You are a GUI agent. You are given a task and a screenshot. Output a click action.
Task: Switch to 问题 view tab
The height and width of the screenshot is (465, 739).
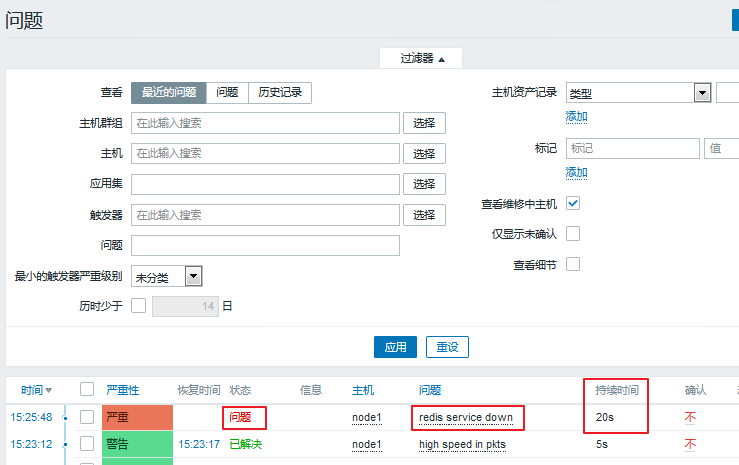click(227, 93)
